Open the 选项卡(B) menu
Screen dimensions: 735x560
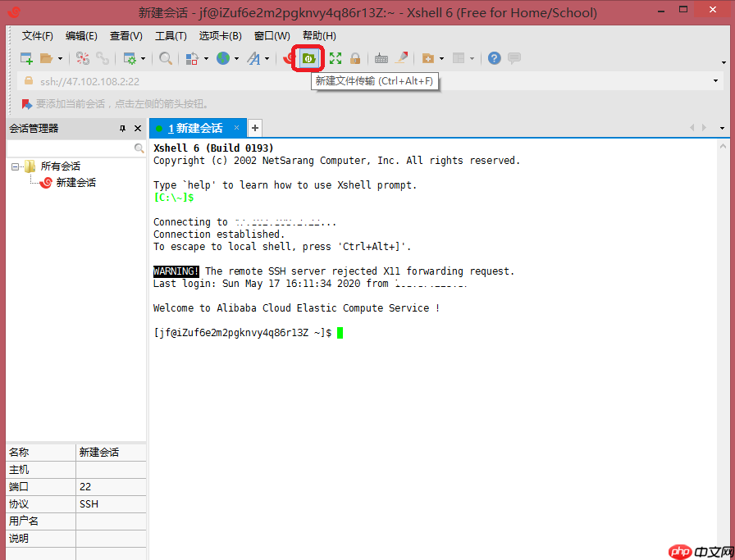coord(221,36)
